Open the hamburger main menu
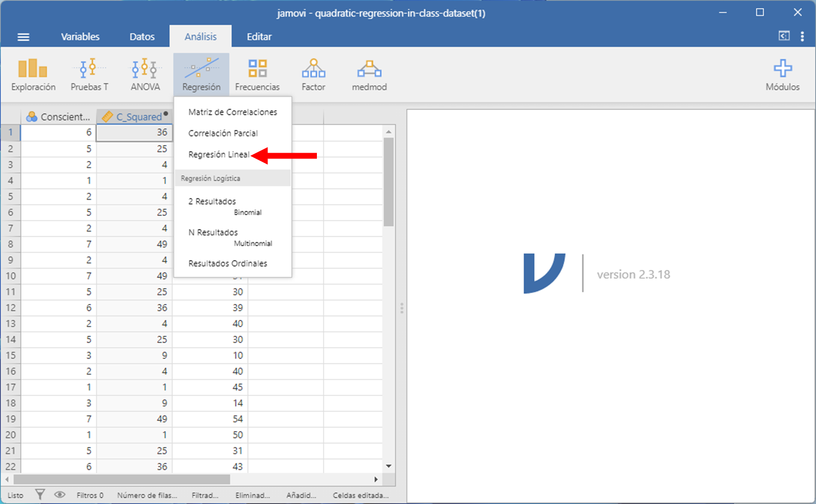 23,37
